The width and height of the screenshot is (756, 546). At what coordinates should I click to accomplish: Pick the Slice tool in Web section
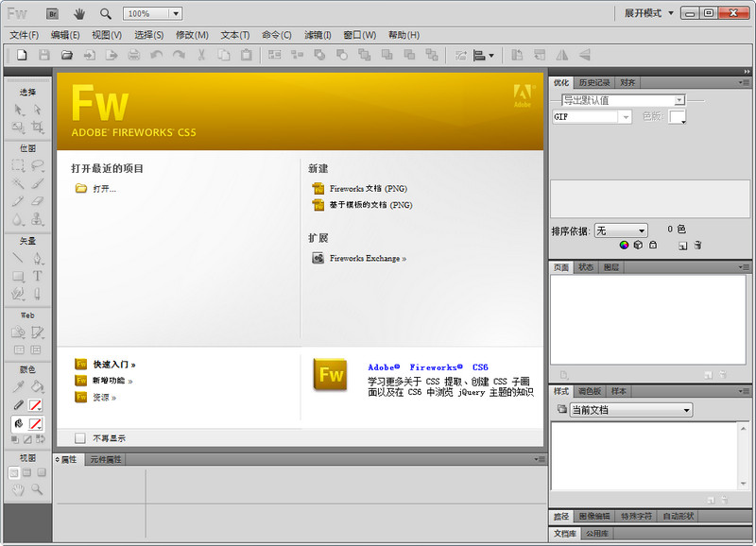[x=37, y=331]
